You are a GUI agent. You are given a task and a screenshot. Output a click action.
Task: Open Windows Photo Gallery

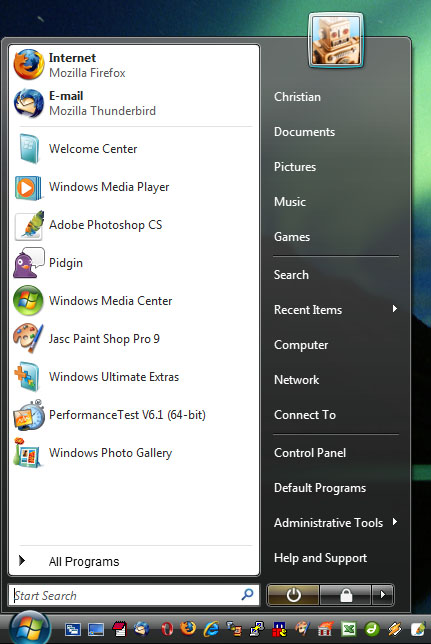[134, 453]
